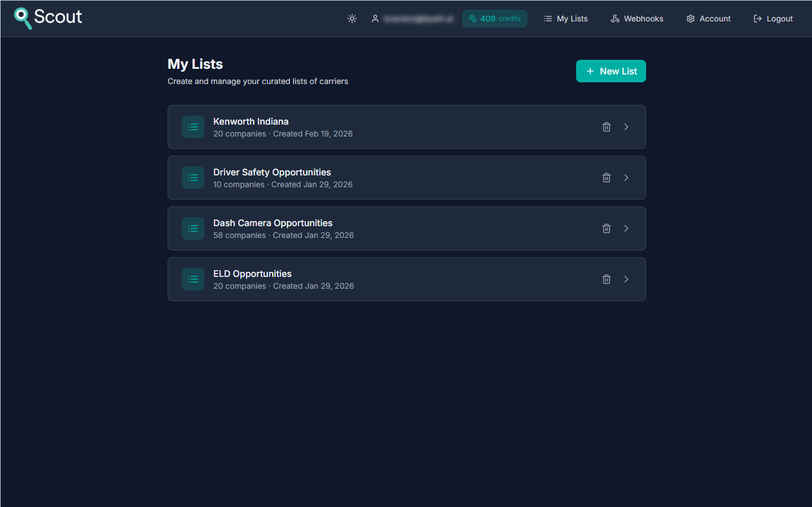
Task: Switch to the Webhooks section
Action: coord(637,19)
